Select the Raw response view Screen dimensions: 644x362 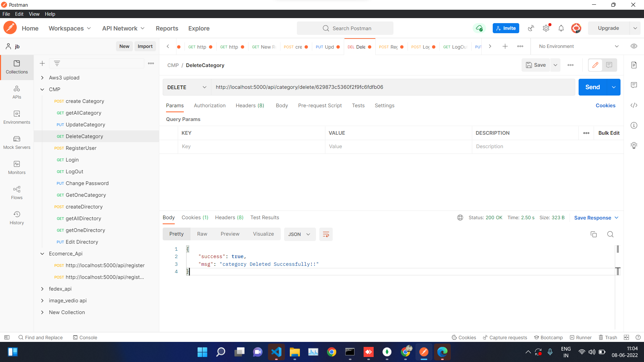click(x=202, y=234)
